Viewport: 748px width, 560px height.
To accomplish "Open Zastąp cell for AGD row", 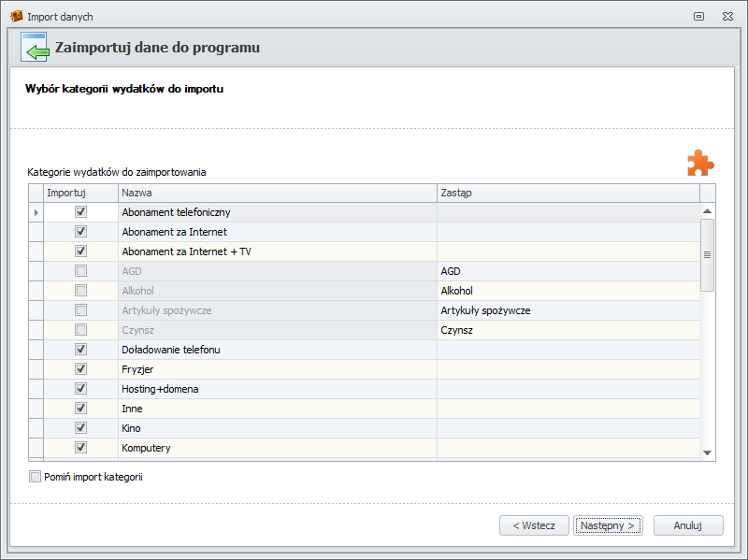I will click(568, 271).
